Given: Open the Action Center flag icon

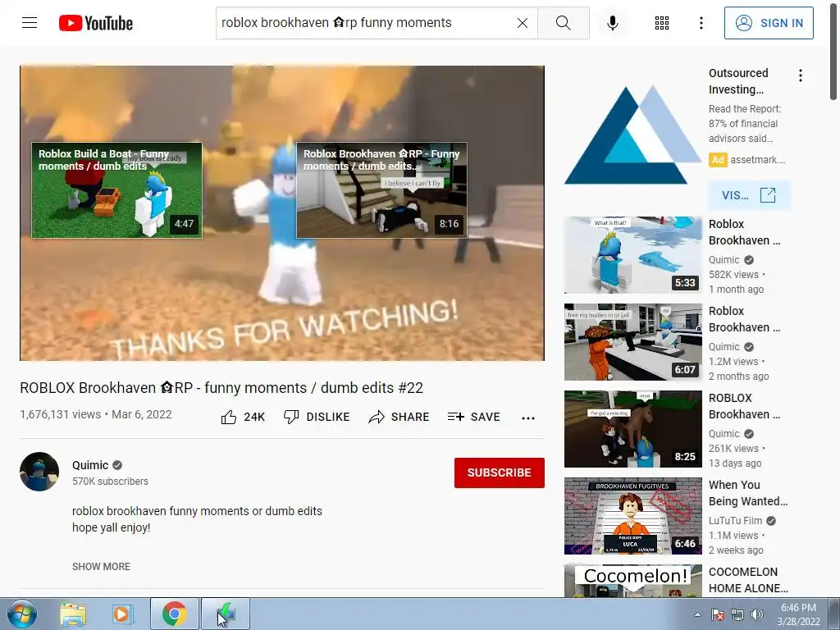Looking at the screenshot, I should point(717,614).
